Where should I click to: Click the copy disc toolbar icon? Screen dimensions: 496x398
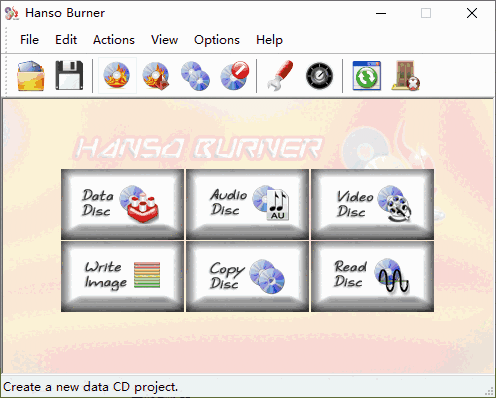pyautogui.click(x=195, y=76)
